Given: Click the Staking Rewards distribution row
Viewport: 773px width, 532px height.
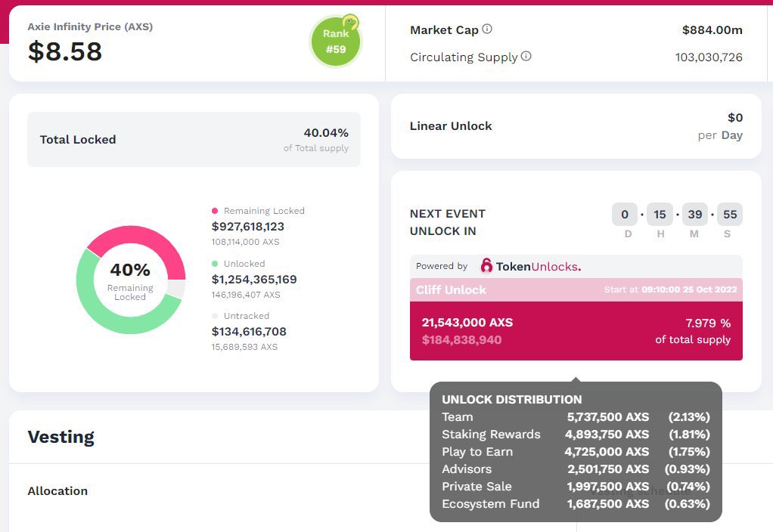Looking at the screenshot, I should click(x=576, y=435).
